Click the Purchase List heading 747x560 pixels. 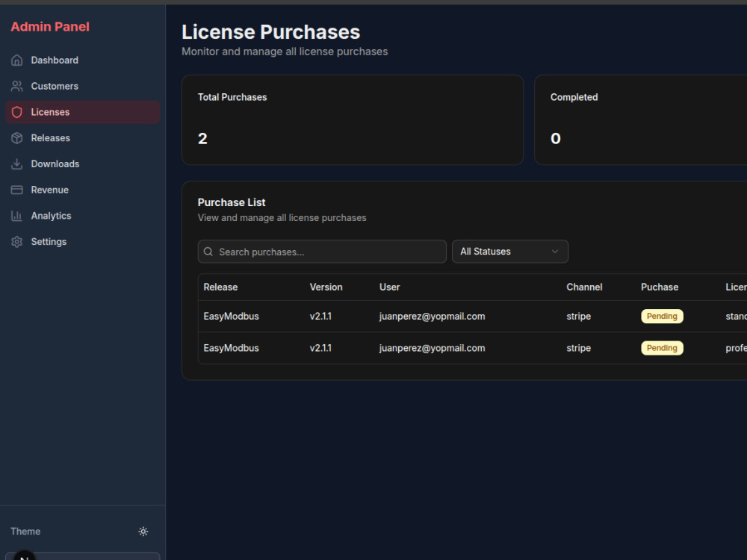tap(232, 202)
